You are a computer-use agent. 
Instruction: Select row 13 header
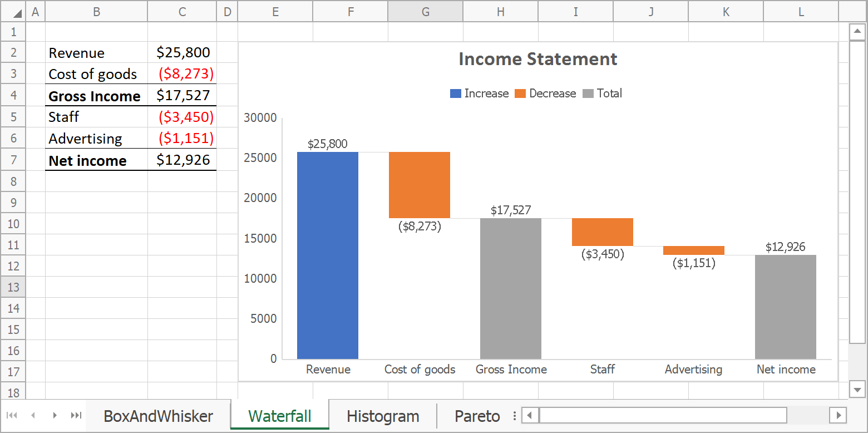coord(13,287)
